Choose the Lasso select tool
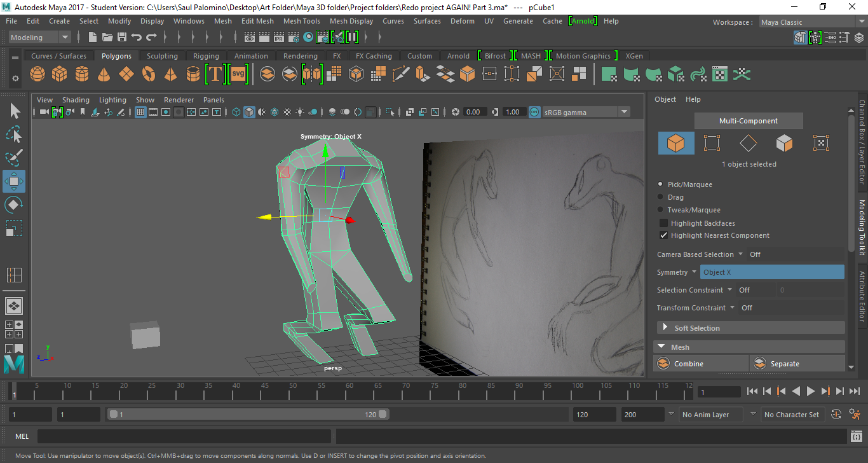The width and height of the screenshot is (868, 463). (13, 134)
